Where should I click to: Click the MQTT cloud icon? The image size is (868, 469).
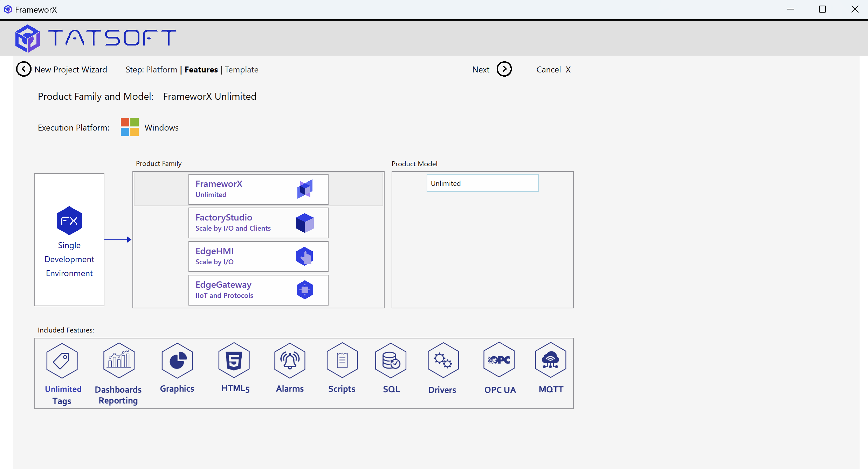[x=551, y=360]
